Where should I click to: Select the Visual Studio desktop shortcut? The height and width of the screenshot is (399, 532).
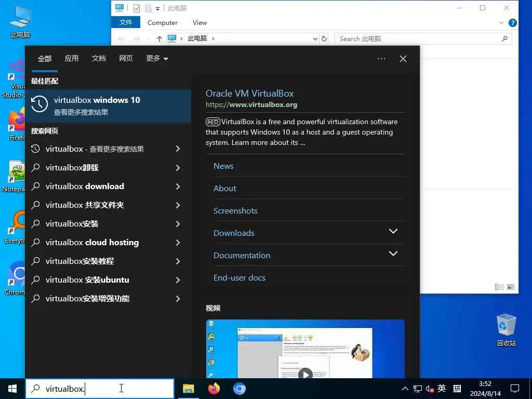pyautogui.click(x=13, y=79)
